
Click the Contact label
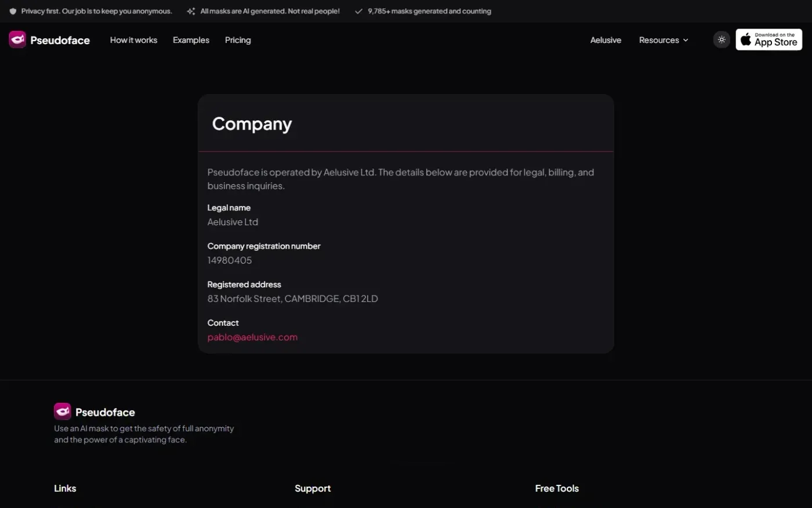pyautogui.click(x=223, y=323)
